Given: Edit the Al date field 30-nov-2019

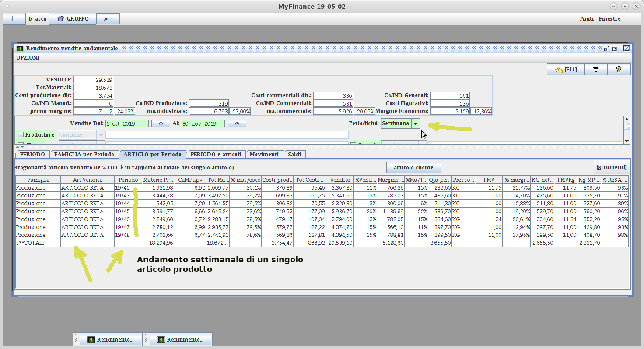Looking at the screenshot, I should click(203, 124).
